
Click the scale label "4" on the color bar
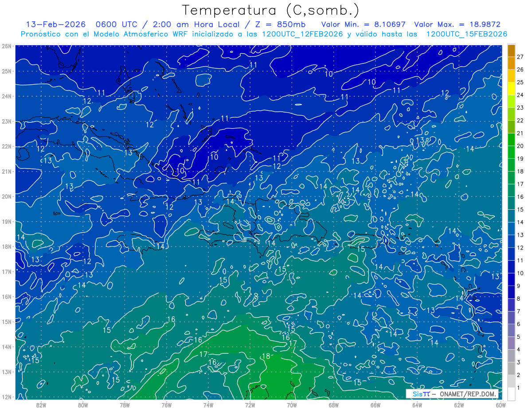point(518,350)
